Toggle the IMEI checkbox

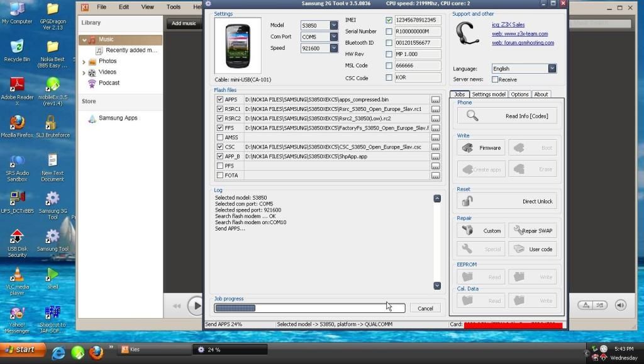pyautogui.click(x=389, y=20)
